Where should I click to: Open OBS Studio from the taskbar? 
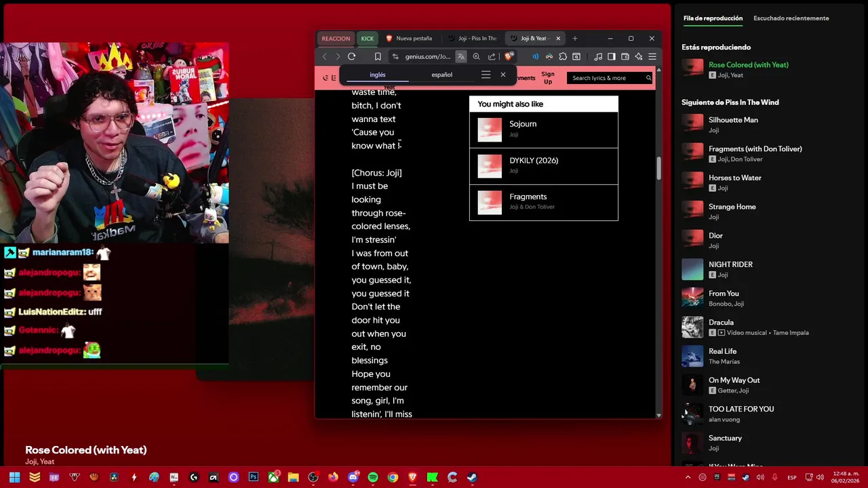313,477
